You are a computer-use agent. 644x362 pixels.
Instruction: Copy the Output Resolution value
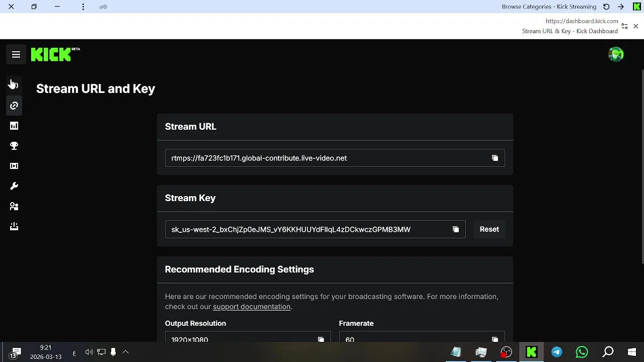[x=321, y=339]
